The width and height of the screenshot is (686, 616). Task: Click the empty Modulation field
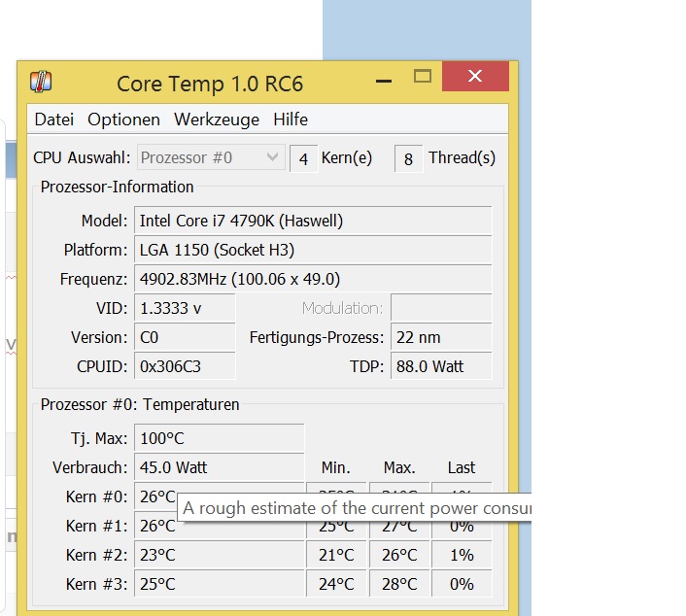441,308
